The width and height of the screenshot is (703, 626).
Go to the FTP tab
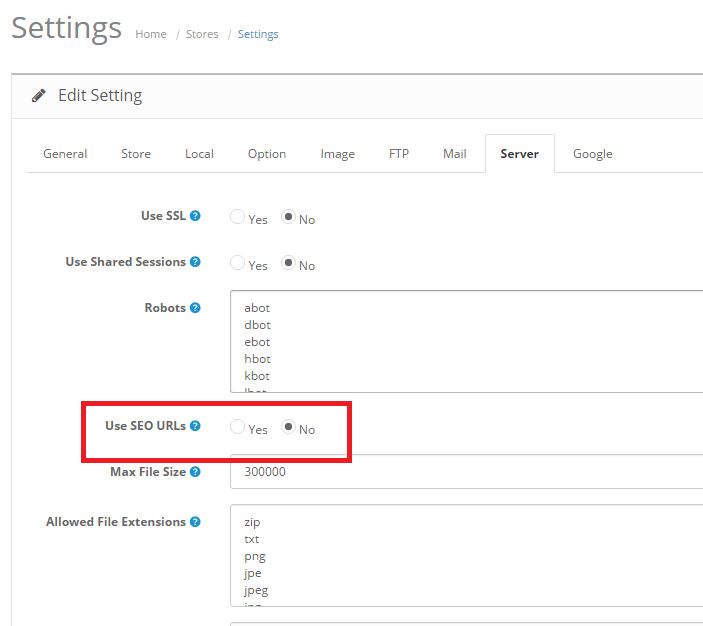pyautogui.click(x=399, y=154)
